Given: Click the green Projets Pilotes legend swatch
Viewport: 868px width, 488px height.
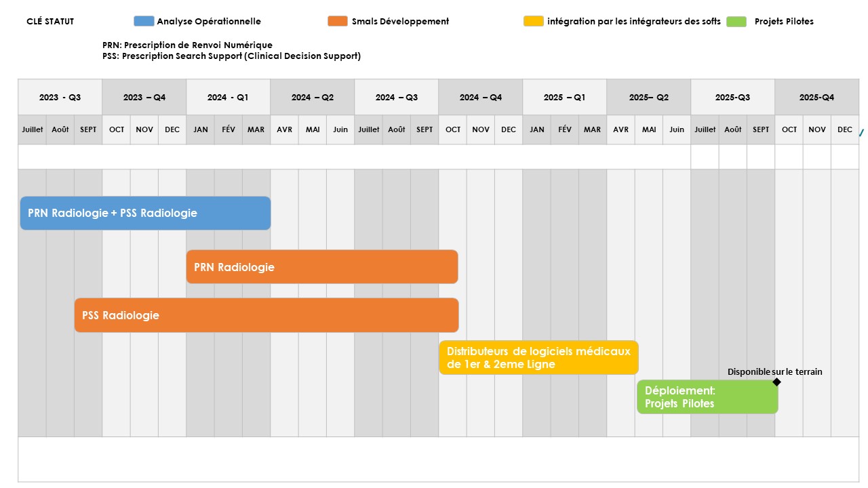Looking at the screenshot, I should click(x=736, y=21).
